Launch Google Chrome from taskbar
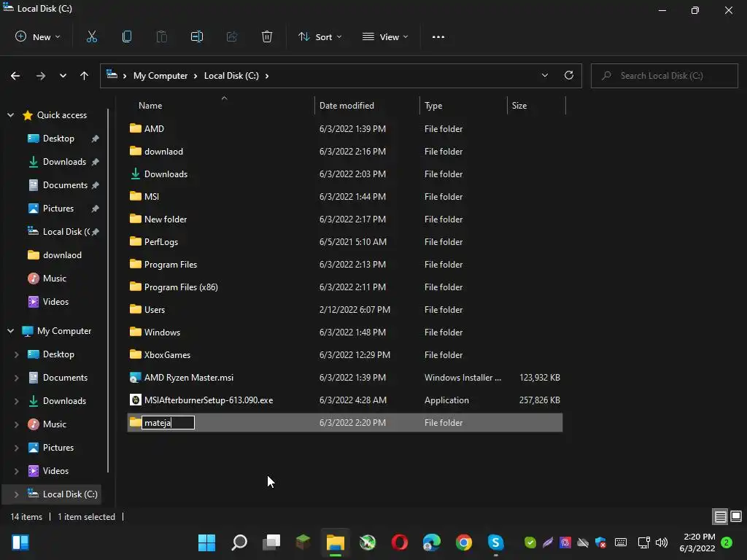The image size is (747, 560). 463,542
